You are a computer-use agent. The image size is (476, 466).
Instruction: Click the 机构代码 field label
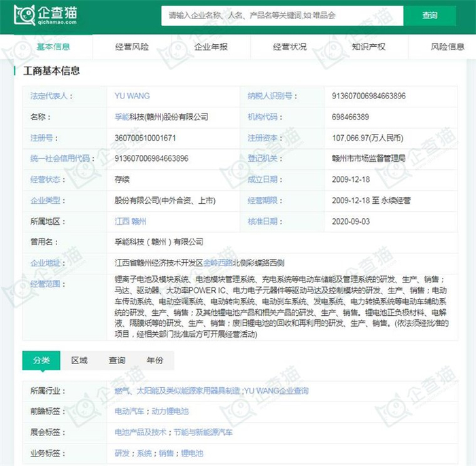262,117
